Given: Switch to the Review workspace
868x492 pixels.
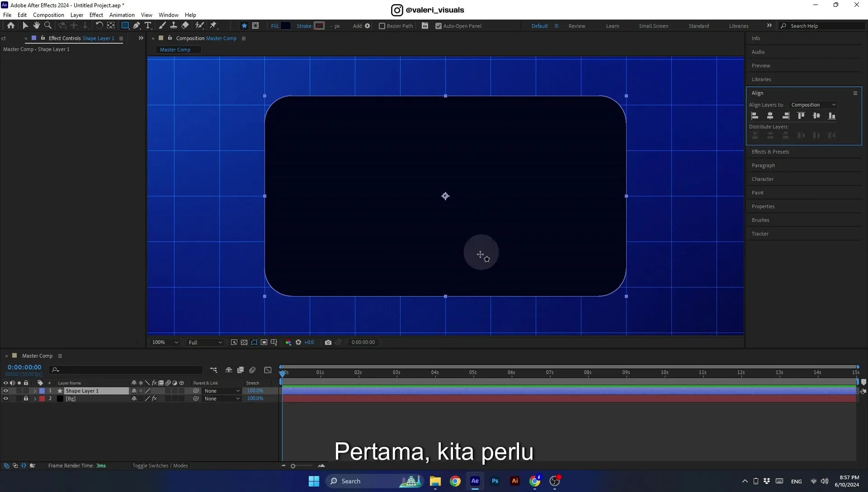Looking at the screenshot, I should (x=577, y=26).
